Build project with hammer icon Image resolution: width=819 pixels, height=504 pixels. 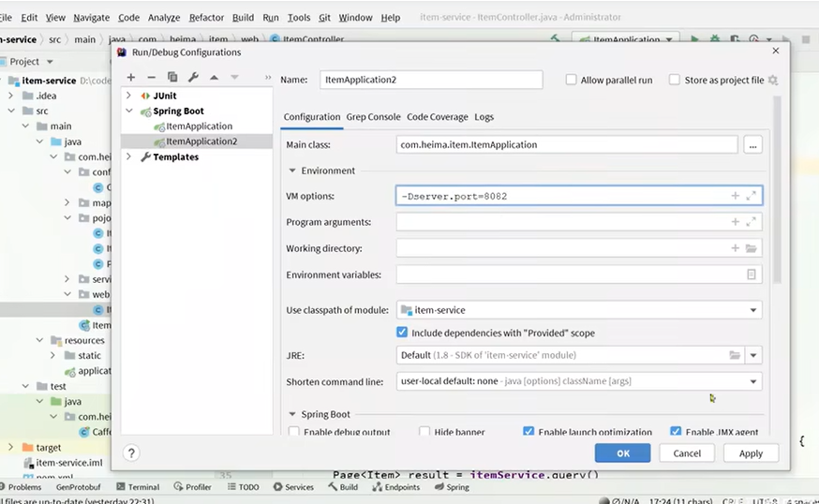click(x=556, y=38)
